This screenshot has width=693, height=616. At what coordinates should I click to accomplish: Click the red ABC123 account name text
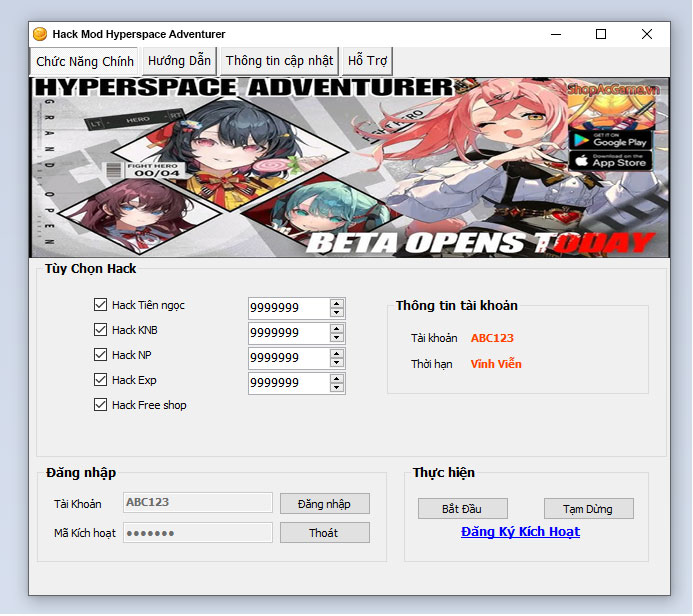click(x=492, y=338)
